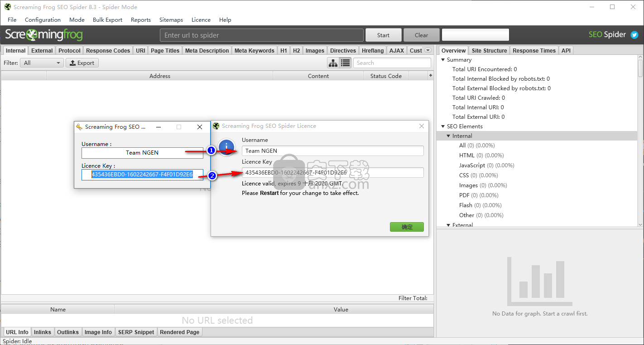
Task: Switch to the H2 tab
Action: tap(296, 50)
